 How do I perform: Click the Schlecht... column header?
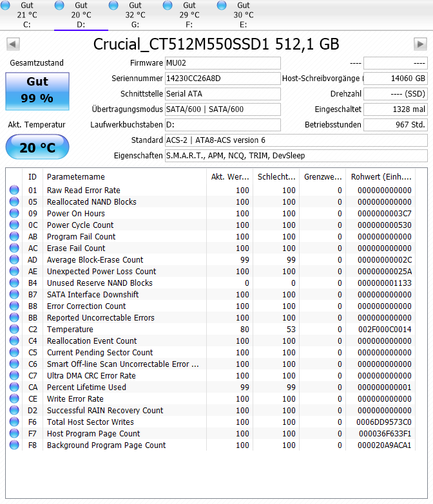pos(276,177)
